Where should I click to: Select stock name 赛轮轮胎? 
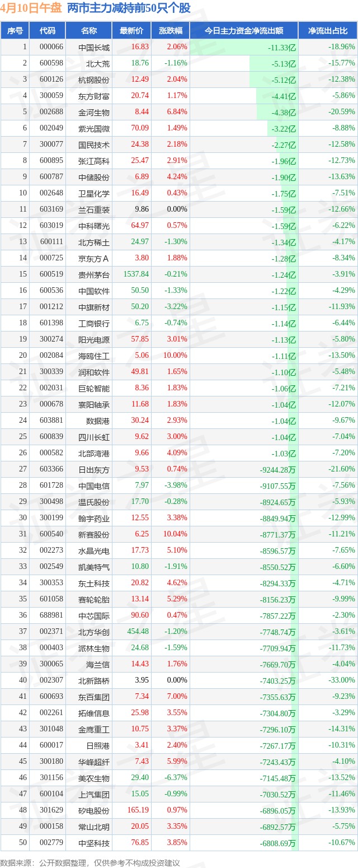pyautogui.click(x=94, y=600)
